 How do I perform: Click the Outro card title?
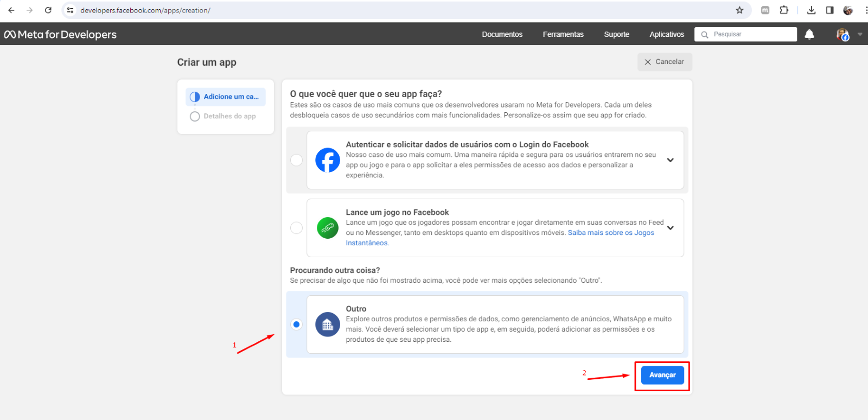click(x=356, y=309)
